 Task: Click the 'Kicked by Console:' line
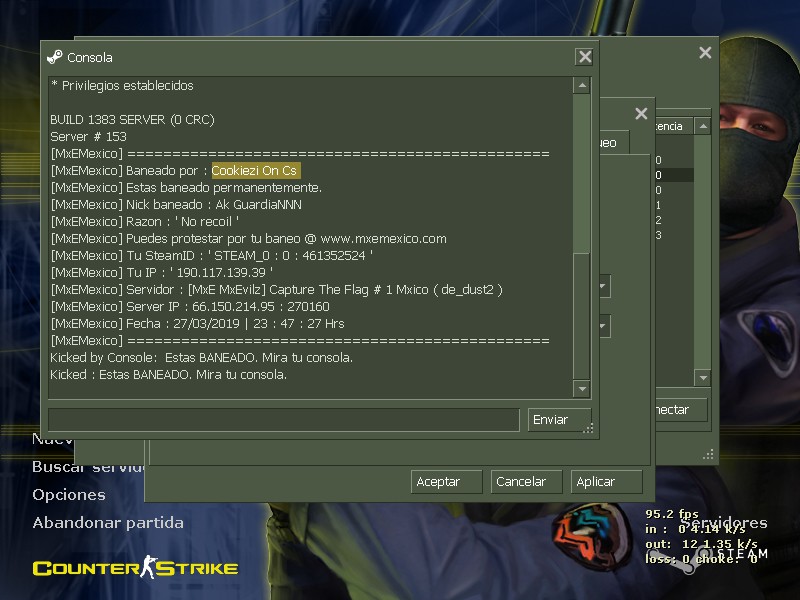pyautogui.click(x=202, y=358)
